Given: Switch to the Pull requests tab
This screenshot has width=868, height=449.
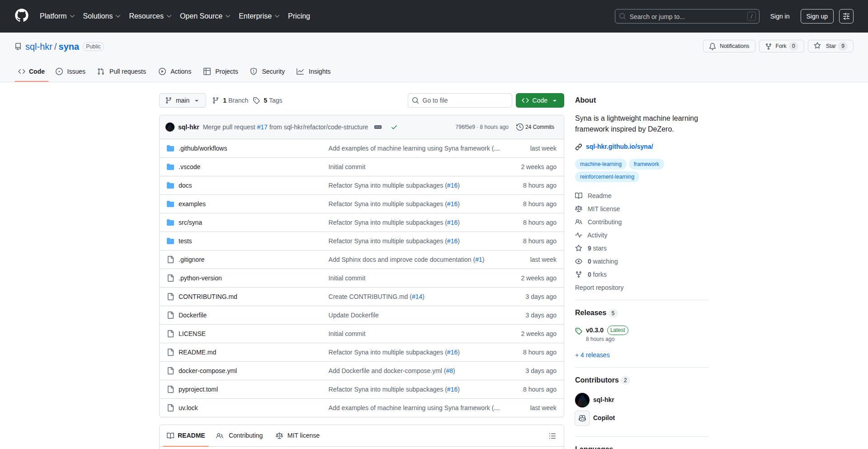Looking at the screenshot, I should pos(122,71).
